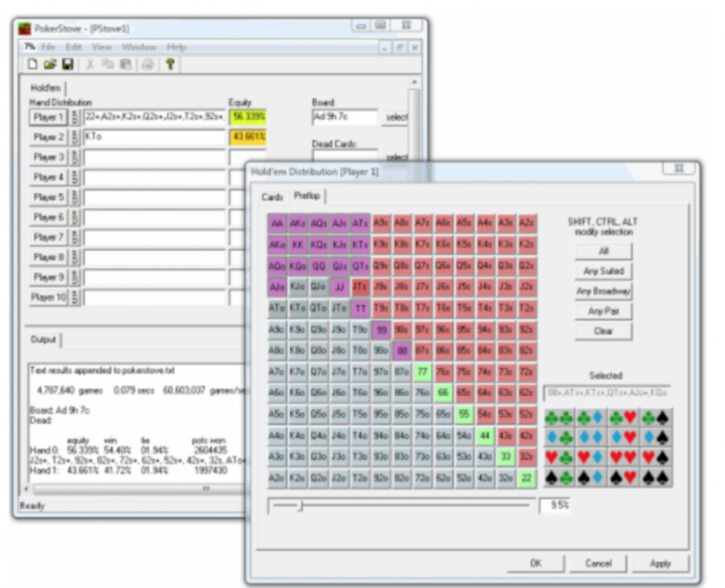
Task: Click the Open file toolbar icon
Action: click(52, 63)
